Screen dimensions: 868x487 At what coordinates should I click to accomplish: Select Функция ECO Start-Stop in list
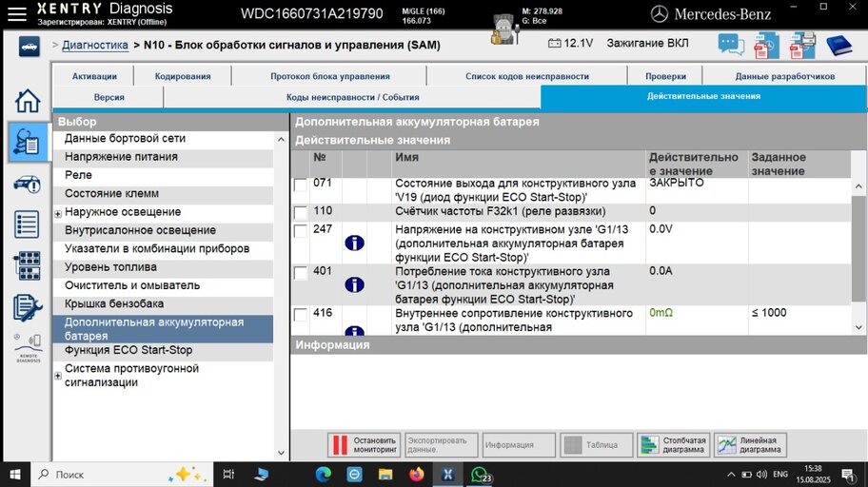click(128, 350)
